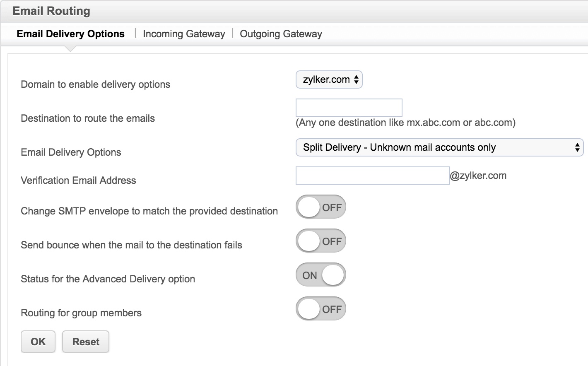
Task: Switch to the Incoming Gateway tab
Action: click(184, 34)
